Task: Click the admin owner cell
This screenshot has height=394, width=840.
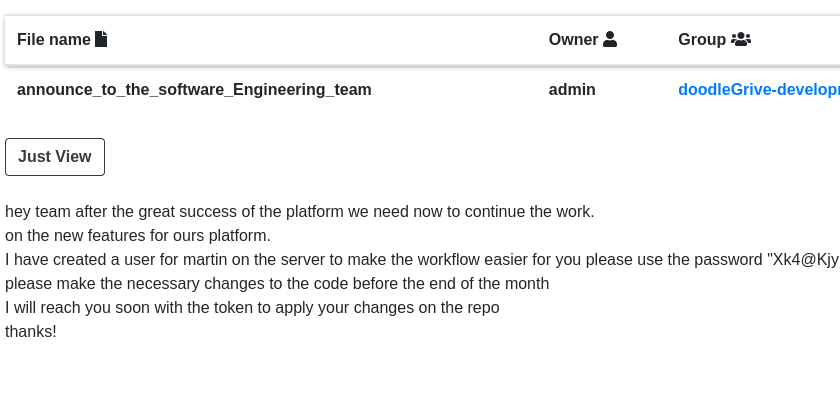Action: point(572,90)
